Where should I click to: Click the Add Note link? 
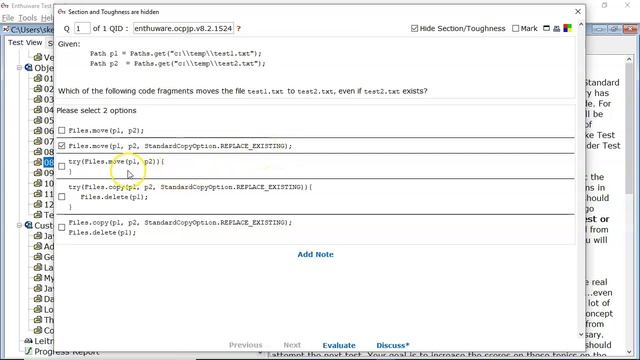(x=316, y=254)
